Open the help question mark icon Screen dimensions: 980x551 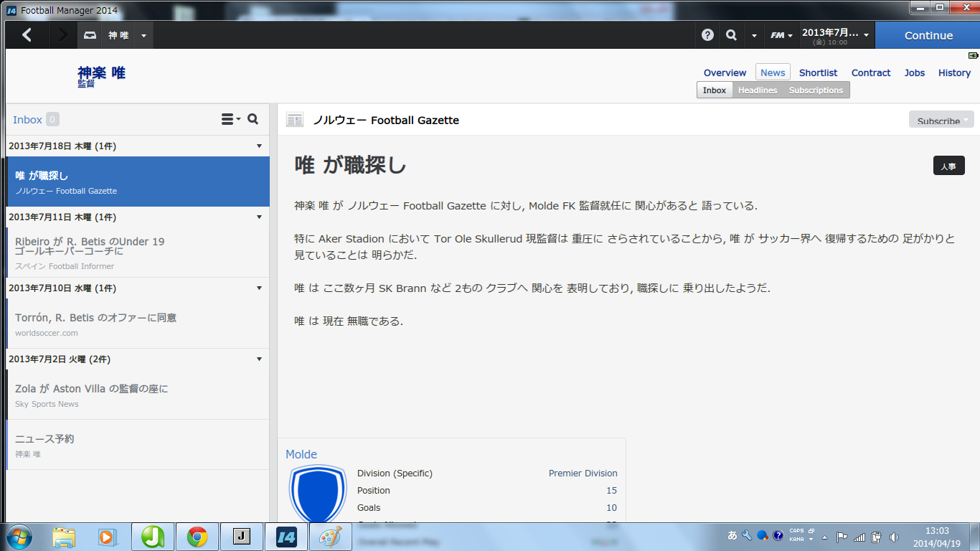pyautogui.click(x=707, y=35)
